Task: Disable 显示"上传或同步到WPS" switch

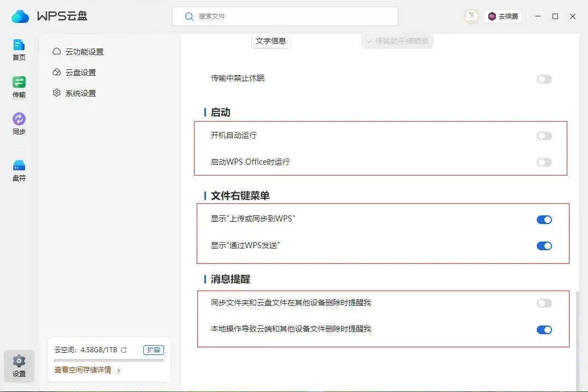Action: click(x=544, y=220)
